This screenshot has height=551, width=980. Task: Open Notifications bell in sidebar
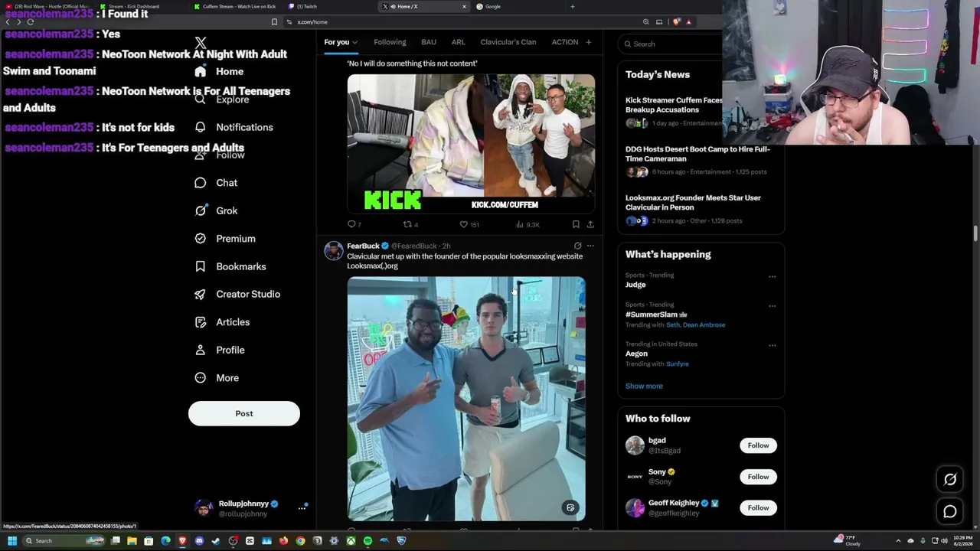201,127
